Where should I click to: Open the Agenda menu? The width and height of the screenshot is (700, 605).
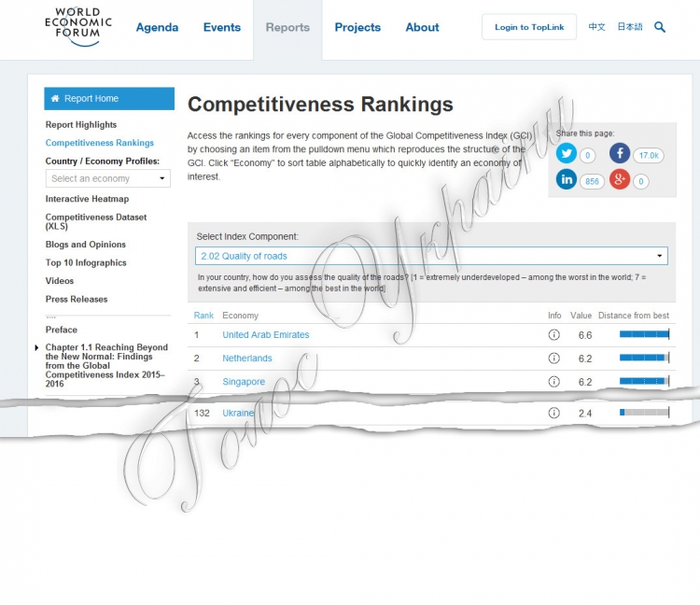[x=157, y=27]
